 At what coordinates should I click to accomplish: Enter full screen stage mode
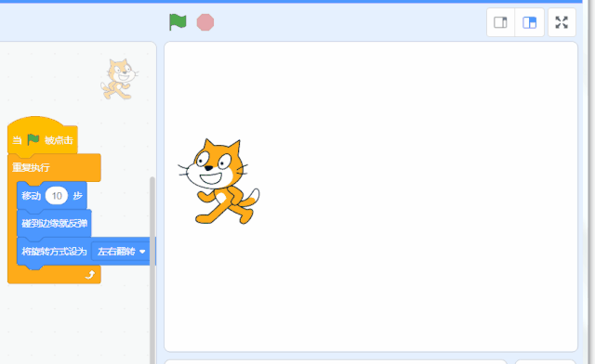(562, 22)
